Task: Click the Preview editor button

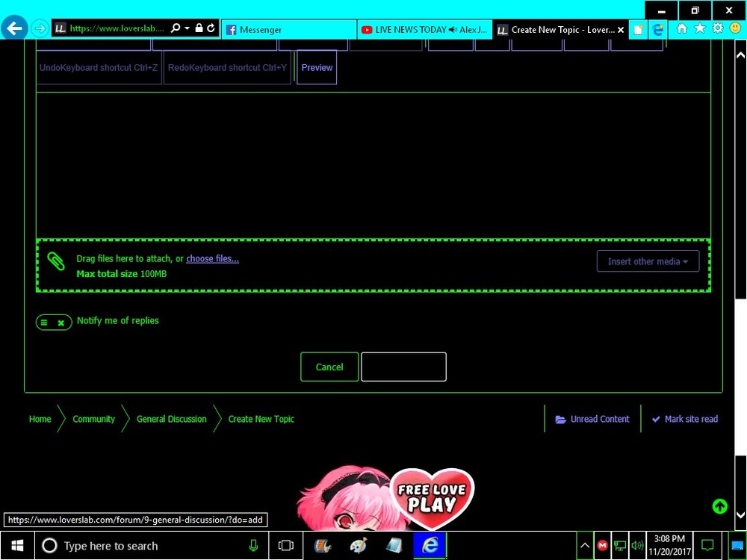Action: (x=317, y=68)
